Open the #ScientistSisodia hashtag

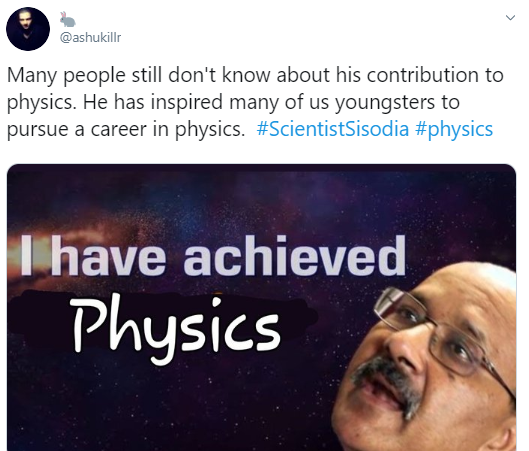333,129
